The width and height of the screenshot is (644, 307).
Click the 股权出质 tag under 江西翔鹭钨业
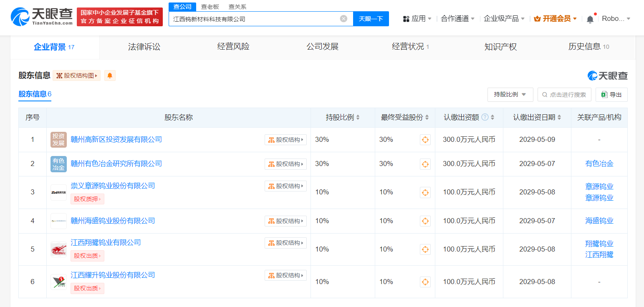[87, 256]
